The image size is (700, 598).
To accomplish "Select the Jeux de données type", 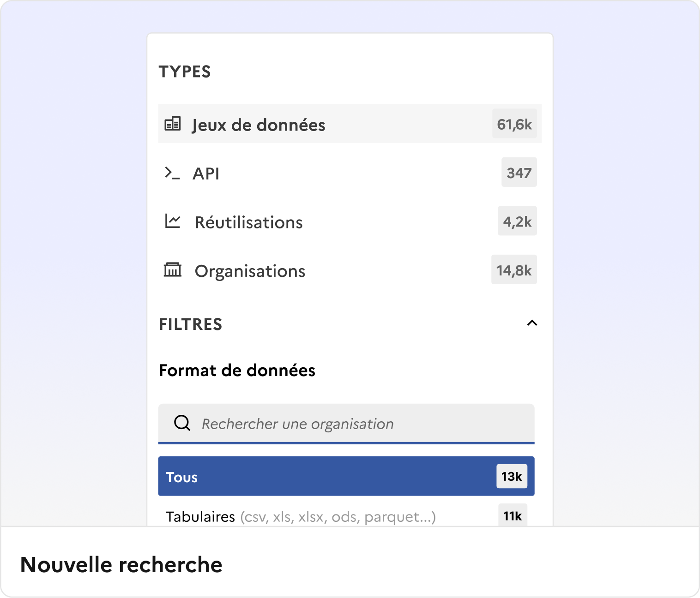I will [x=259, y=124].
